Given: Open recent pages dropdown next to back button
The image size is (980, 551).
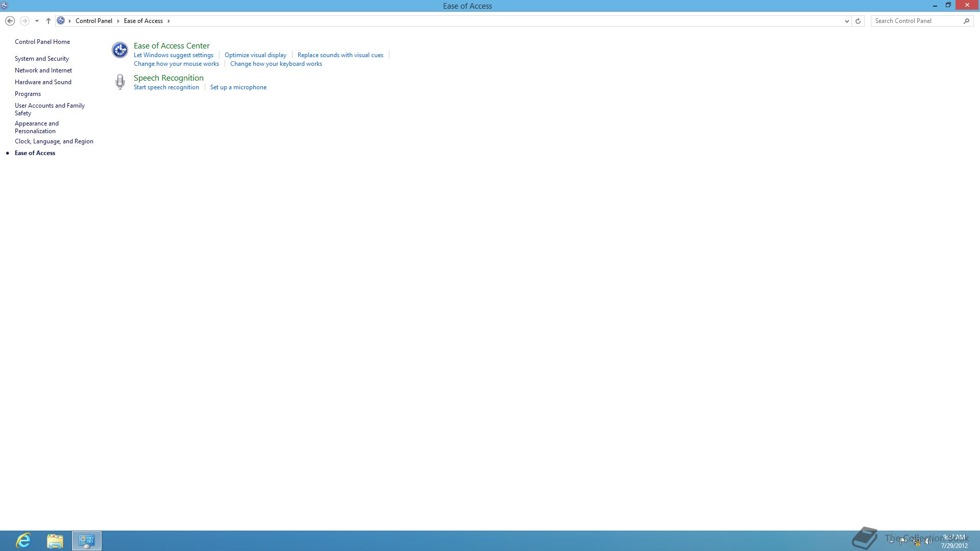Looking at the screenshot, I should 37,21.
